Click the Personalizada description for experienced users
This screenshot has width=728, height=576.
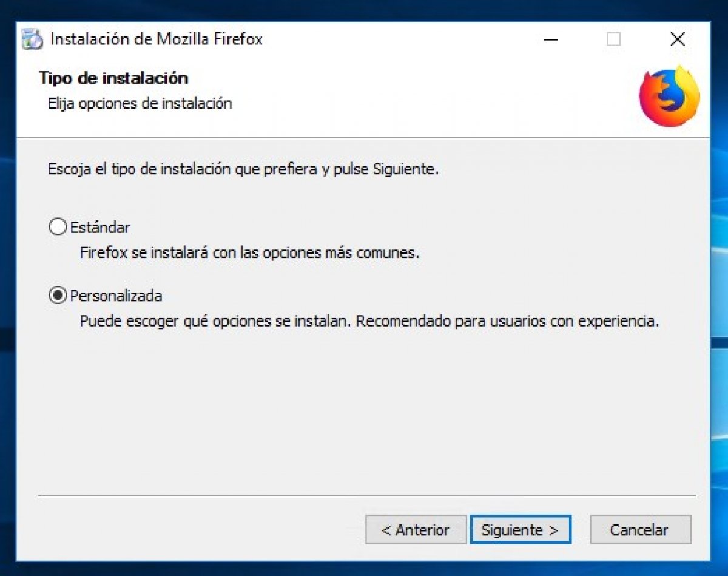[369, 321]
